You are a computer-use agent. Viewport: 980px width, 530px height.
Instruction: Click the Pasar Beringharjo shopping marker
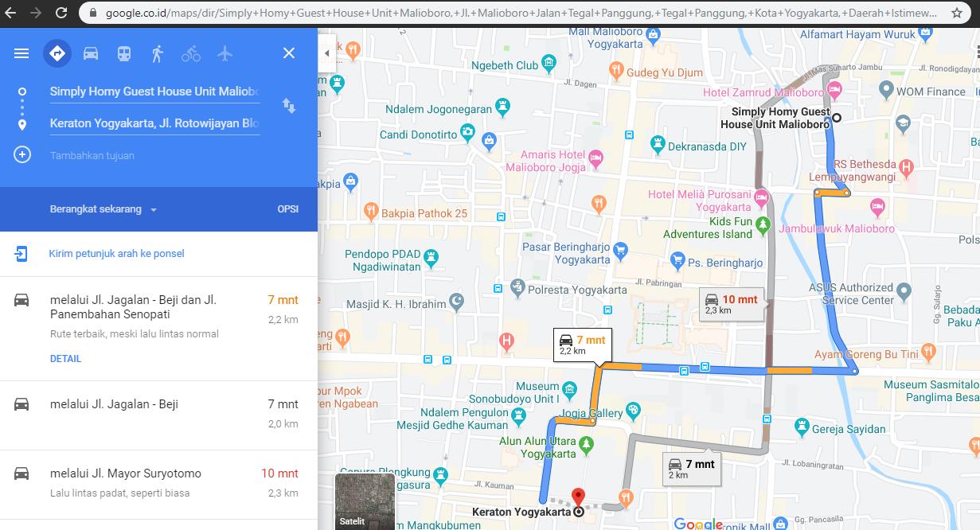[x=621, y=251]
